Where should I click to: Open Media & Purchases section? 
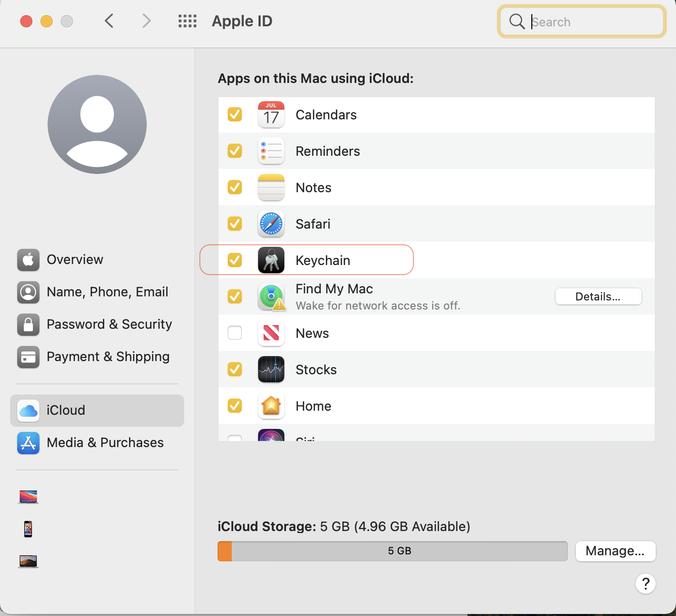(97, 443)
